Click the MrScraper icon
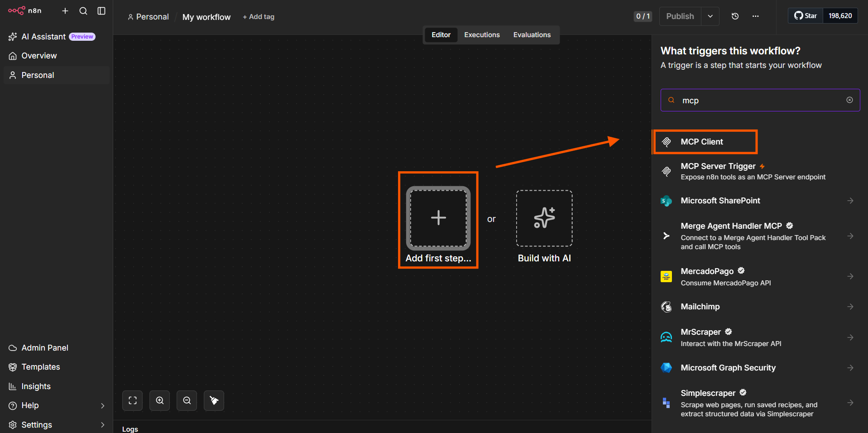 (x=667, y=337)
